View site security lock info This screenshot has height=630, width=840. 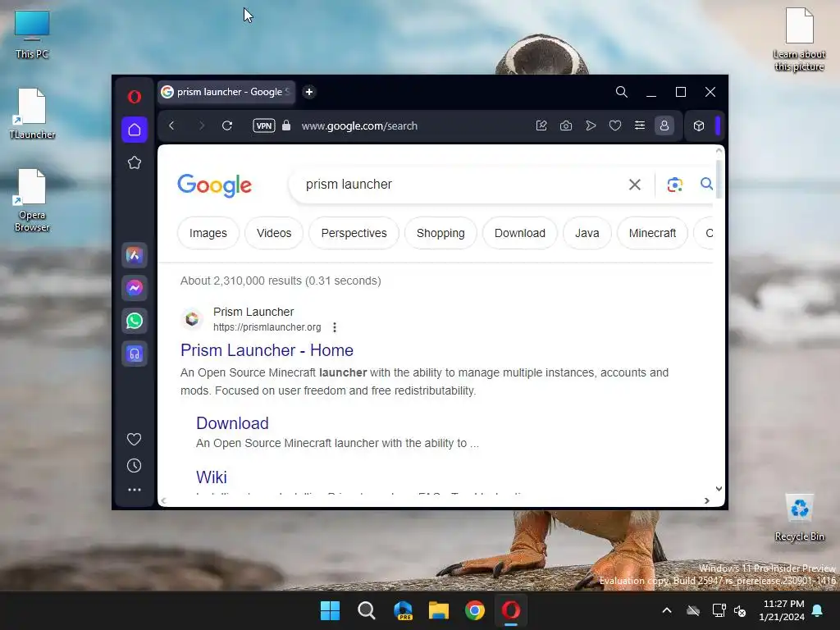(286, 126)
